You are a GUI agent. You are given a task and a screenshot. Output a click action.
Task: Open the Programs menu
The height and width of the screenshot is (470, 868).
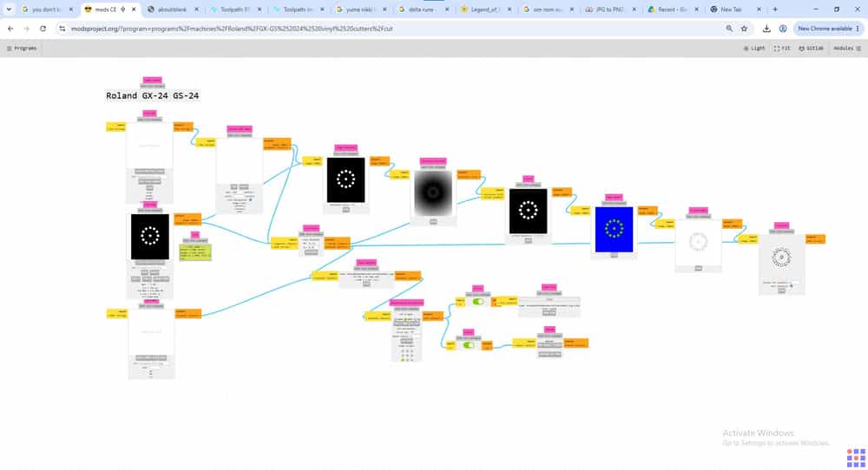coord(22,49)
